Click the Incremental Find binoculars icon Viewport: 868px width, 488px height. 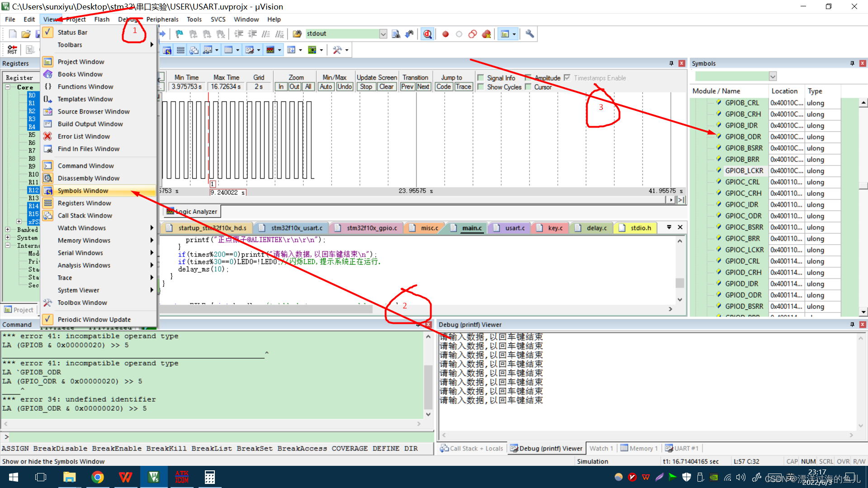(x=409, y=34)
